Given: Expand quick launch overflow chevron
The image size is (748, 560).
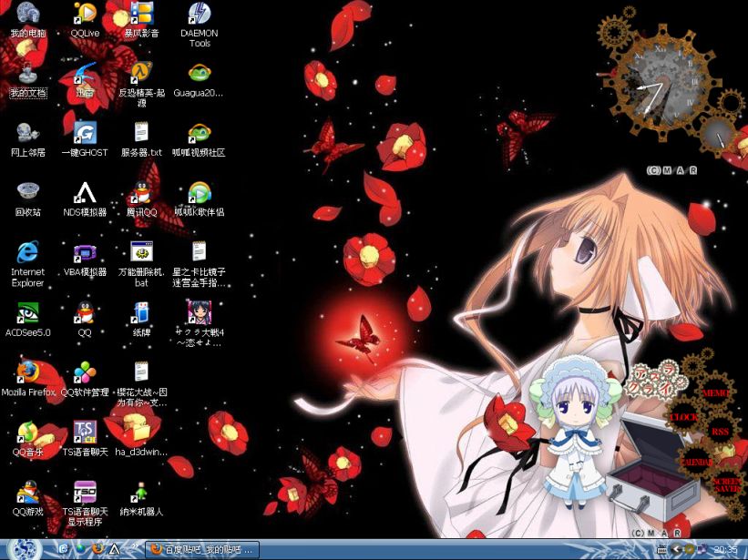Looking at the screenshot, I should [134, 546].
